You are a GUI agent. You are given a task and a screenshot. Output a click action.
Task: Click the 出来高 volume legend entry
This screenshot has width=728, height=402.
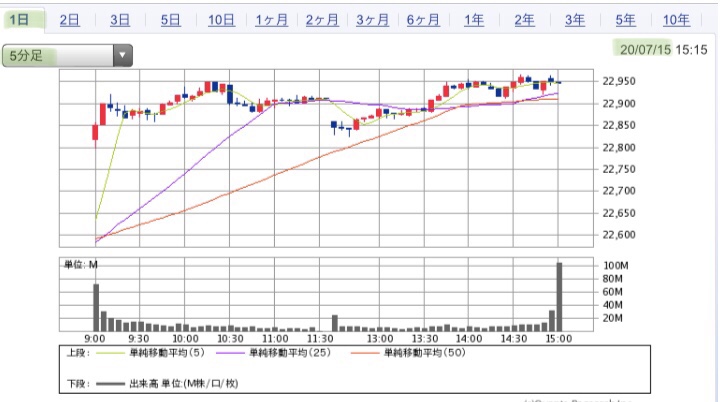click(183, 384)
